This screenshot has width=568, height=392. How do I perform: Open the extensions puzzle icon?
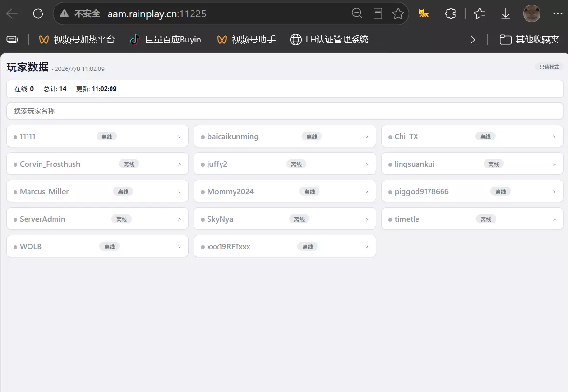click(450, 14)
